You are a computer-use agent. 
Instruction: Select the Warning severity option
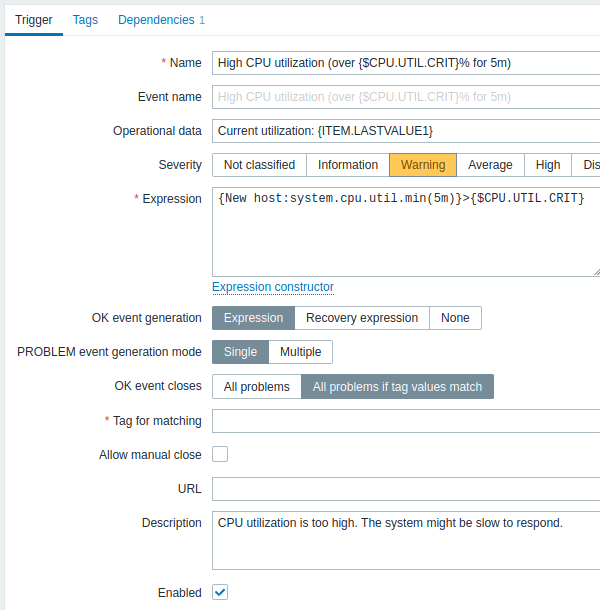point(423,165)
